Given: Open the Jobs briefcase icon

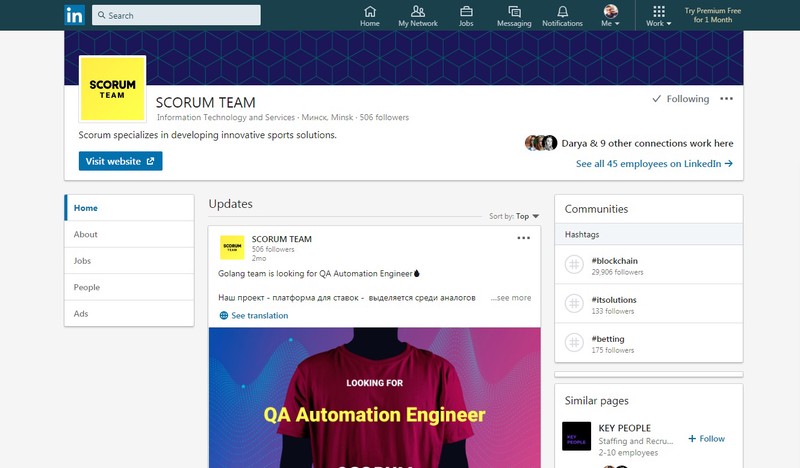Looking at the screenshot, I should [466, 16].
